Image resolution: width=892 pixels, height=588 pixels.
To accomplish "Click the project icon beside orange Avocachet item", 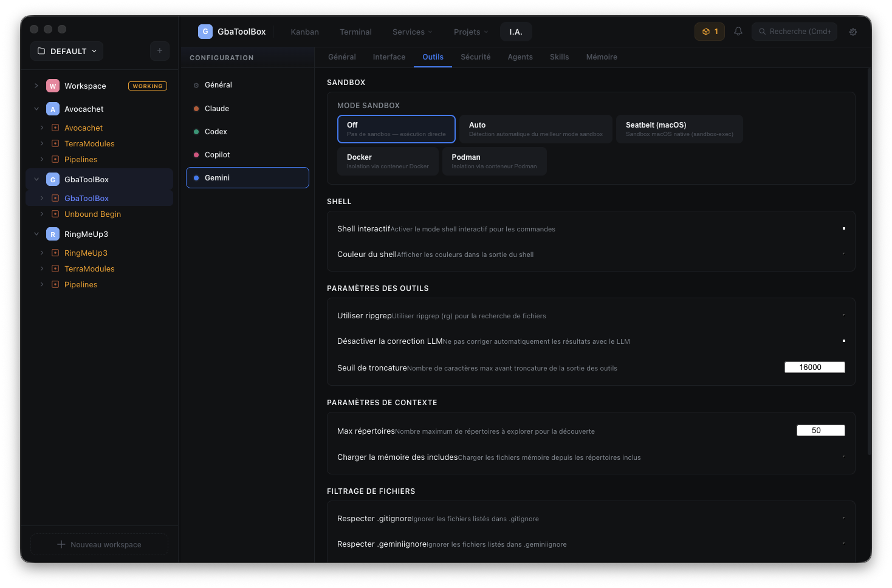I will [x=55, y=128].
